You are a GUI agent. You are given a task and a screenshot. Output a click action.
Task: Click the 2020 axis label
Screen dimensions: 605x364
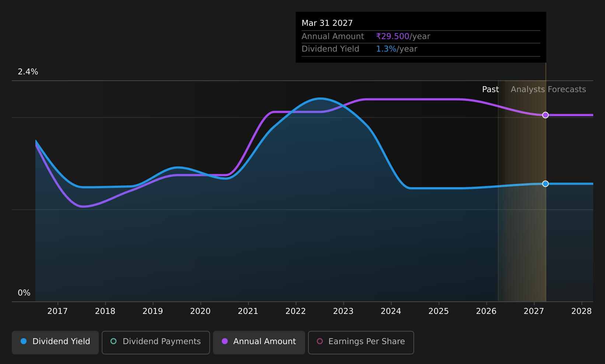[200, 311]
